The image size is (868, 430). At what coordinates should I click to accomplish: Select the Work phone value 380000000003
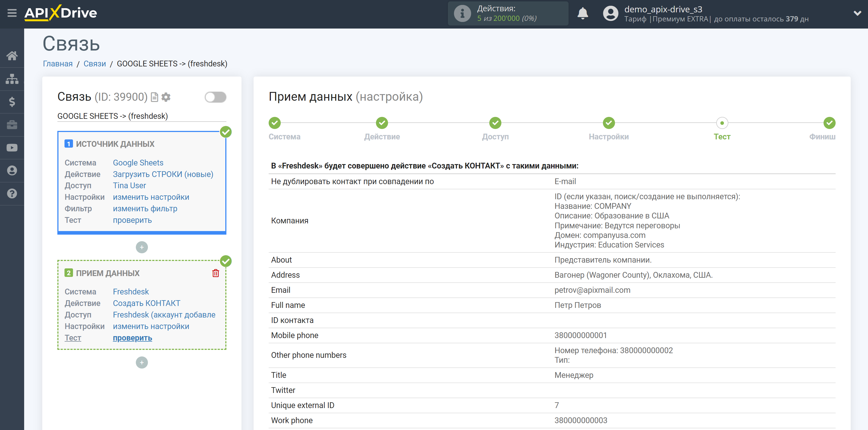pos(581,421)
